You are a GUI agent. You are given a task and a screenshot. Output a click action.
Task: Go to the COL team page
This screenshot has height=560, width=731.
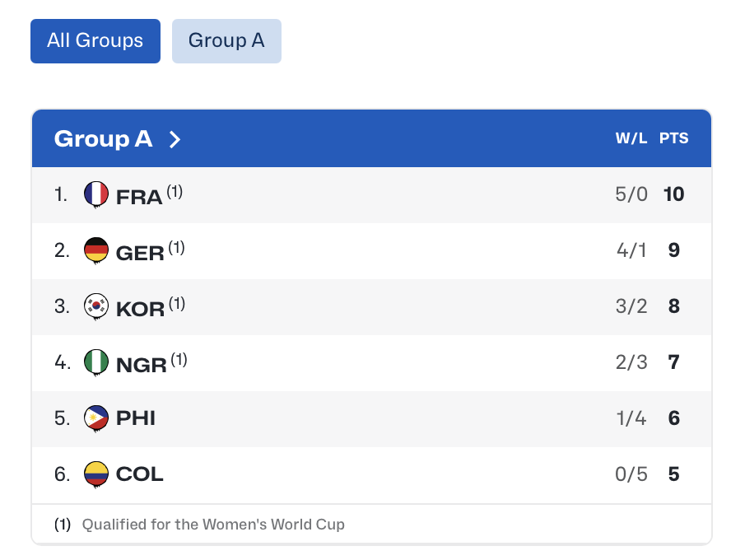[x=140, y=474]
